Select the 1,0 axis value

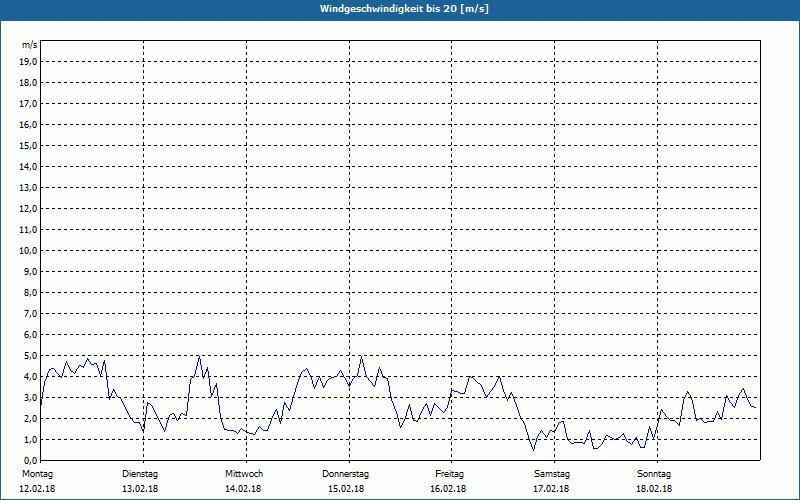(30, 439)
